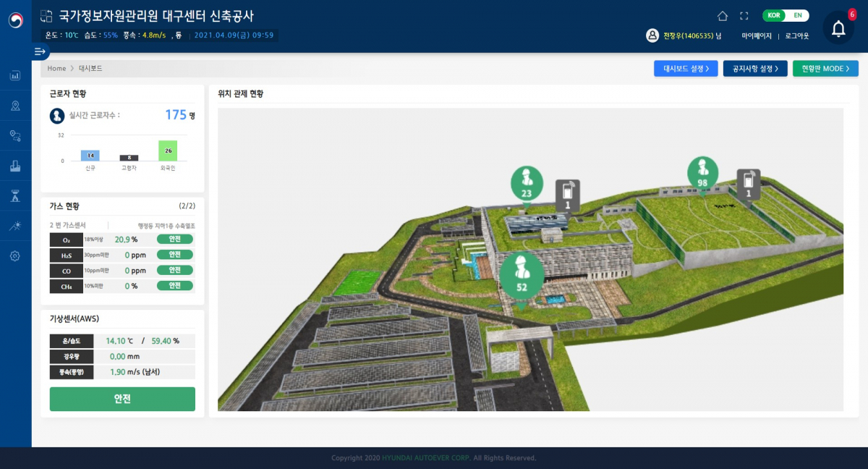Open 대시보드 설정 settings button
Viewport: 868px width, 469px height.
click(686, 68)
